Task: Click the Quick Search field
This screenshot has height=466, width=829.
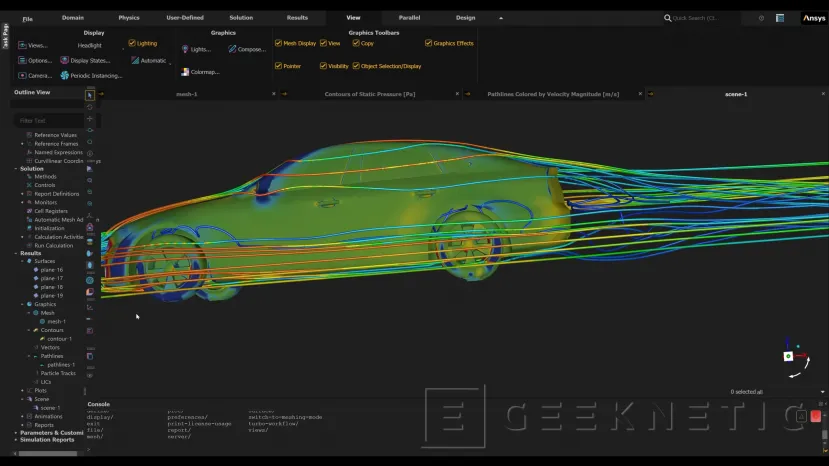Action: click(x=701, y=18)
